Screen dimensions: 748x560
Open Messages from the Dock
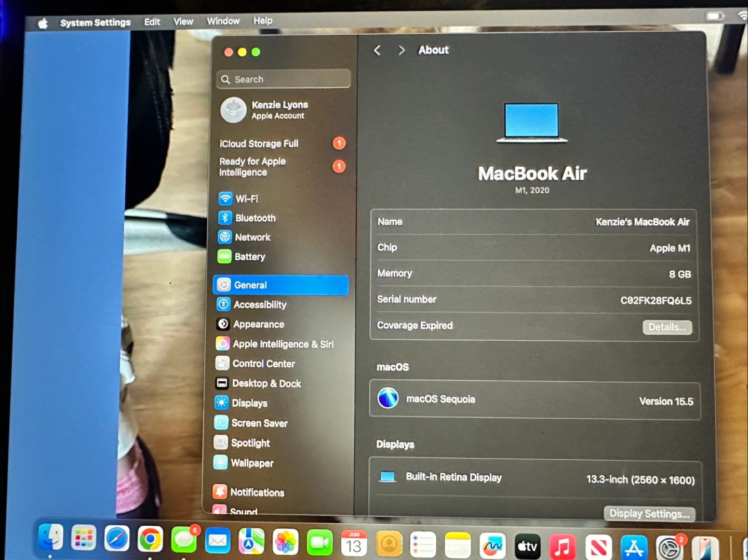click(184, 540)
